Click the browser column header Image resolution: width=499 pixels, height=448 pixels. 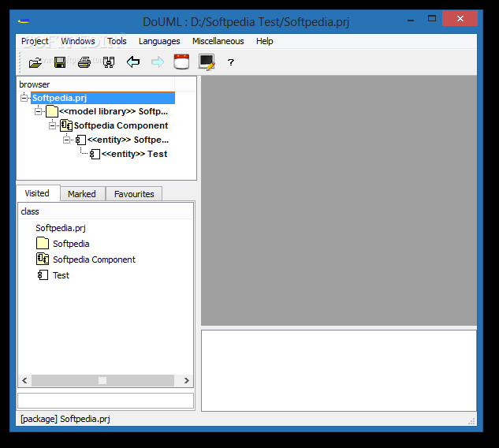point(95,84)
